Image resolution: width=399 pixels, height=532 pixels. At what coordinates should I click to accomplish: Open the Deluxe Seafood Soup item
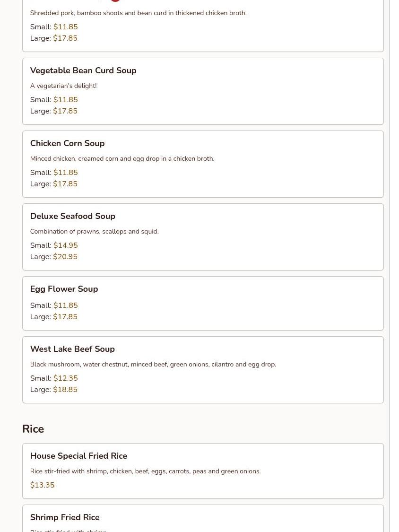pos(72,216)
